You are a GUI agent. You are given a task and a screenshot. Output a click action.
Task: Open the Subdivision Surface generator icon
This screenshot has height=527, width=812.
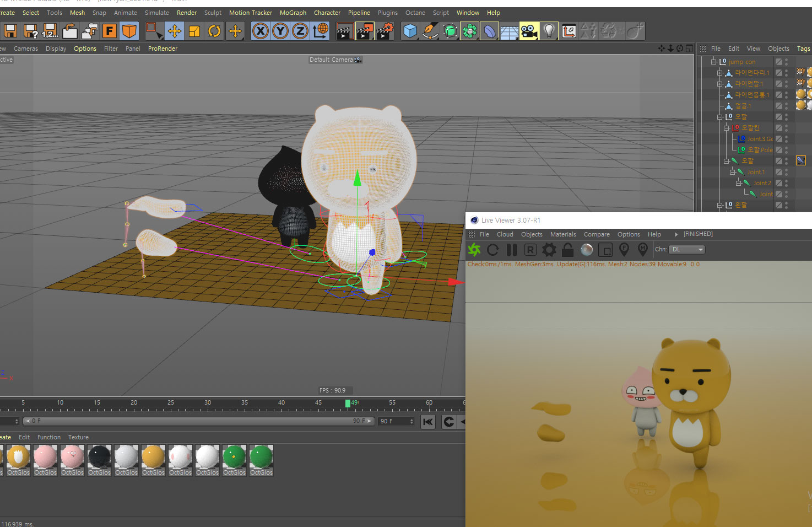tap(450, 31)
